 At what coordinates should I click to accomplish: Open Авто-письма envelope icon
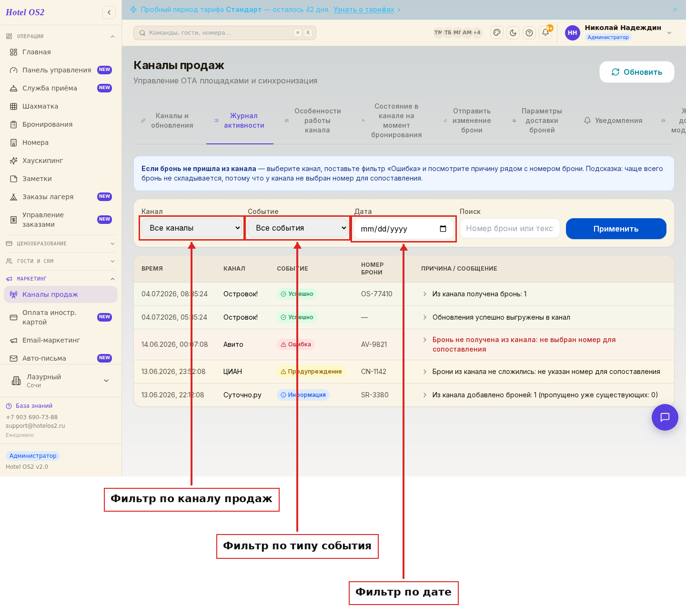(14, 358)
